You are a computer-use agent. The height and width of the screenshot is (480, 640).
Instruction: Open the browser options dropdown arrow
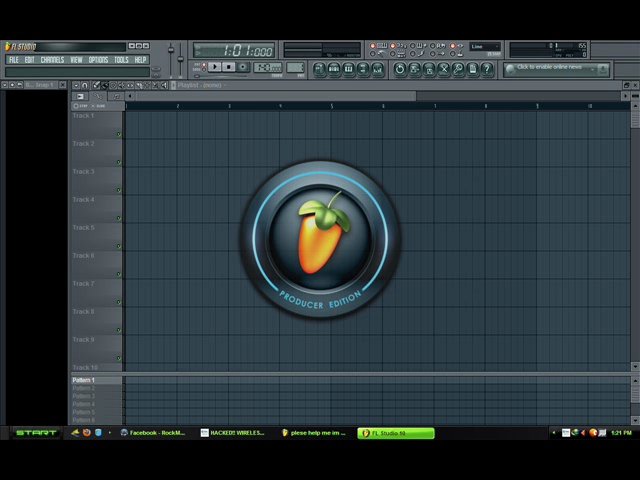click(4, 85)
